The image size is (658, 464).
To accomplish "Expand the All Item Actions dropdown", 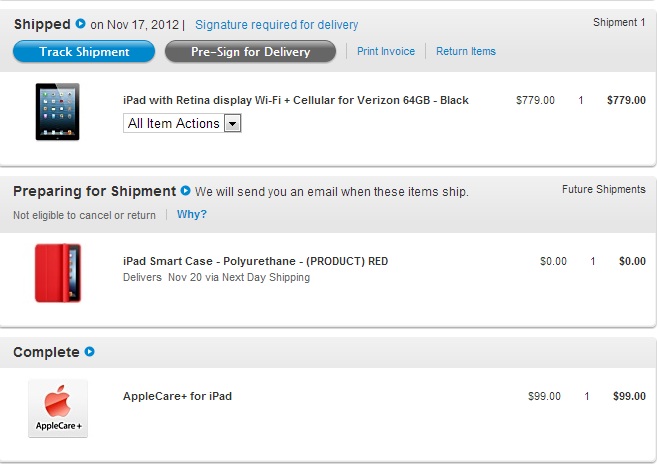I will pyautogui.click(x=183, y=123).
